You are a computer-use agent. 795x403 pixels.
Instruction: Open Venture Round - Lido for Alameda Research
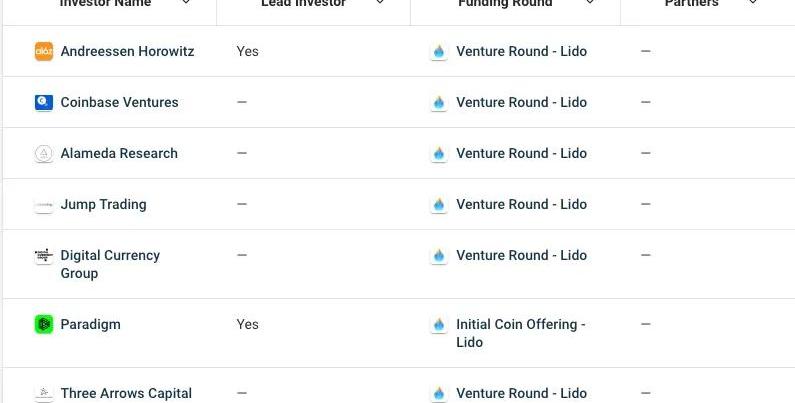[521, 153]
